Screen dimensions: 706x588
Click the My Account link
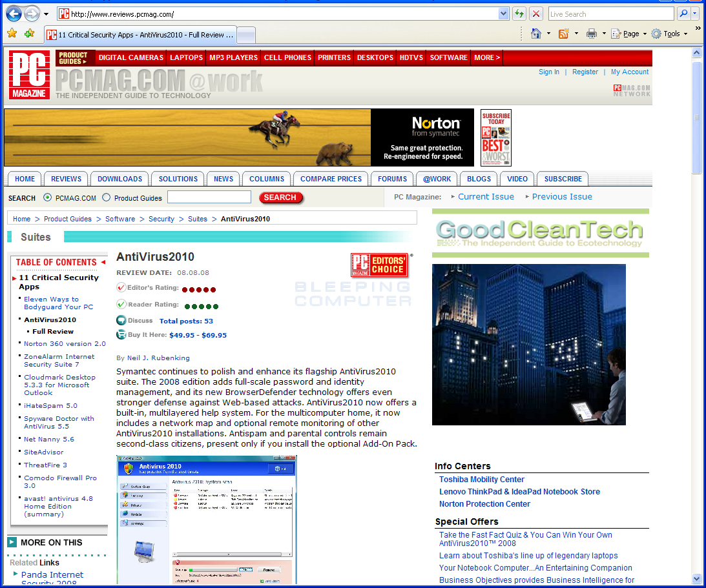[629, 72]
